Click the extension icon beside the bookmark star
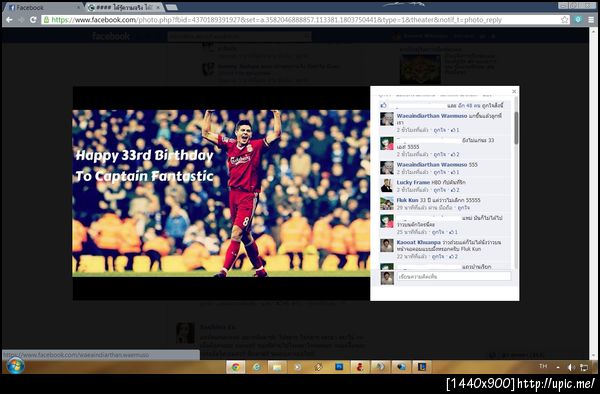 pyautogui.click(x=578, y=20)
